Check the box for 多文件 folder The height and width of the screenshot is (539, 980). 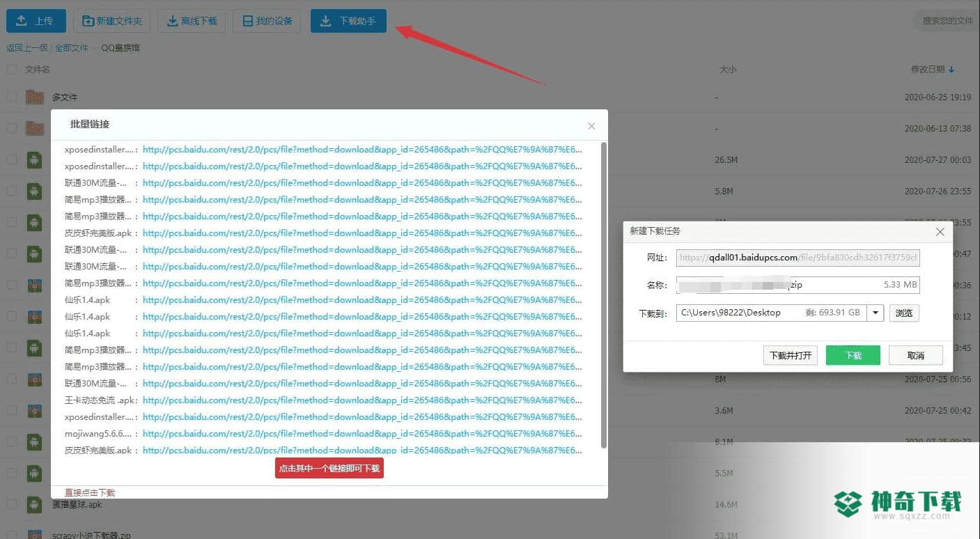[x=11, y=97]
